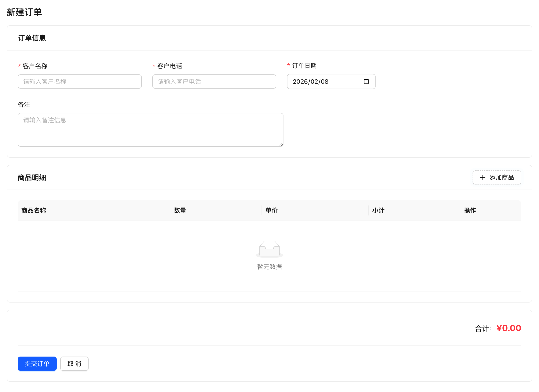539x392 pixels.
Task: Click the 小计 column header
Action: [378, 210]
